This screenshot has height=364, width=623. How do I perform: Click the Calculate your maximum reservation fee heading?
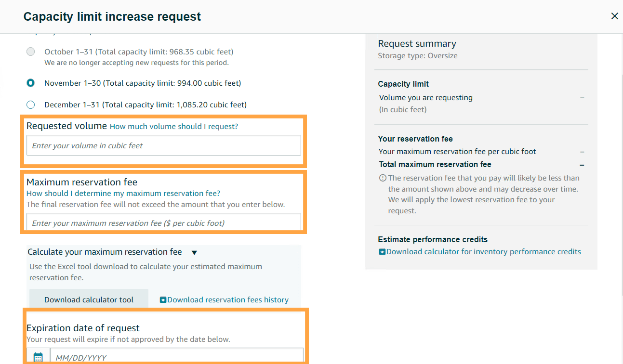pos(105,252)
